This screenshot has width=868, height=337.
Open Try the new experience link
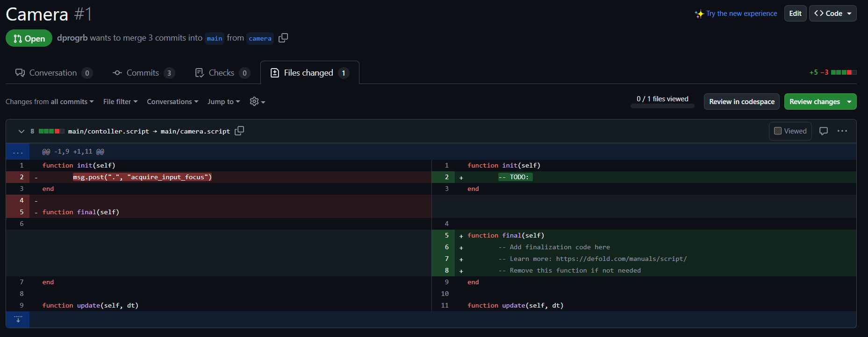(x=741, y=14)
